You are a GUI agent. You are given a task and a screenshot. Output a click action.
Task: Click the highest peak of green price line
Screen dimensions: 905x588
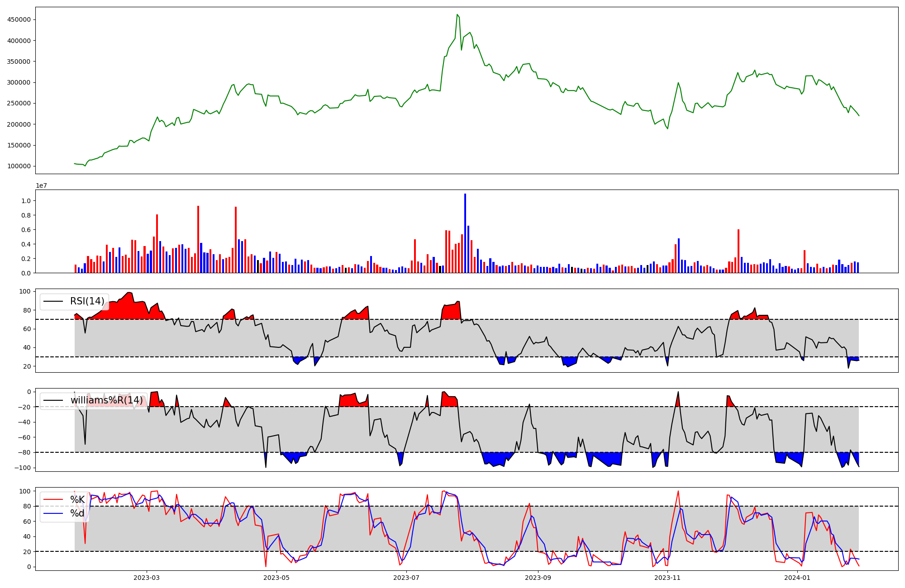coord(457,15)
